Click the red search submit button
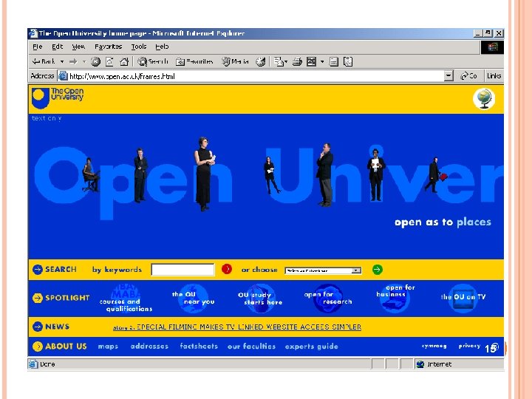Viewport: 532px width, 399px height. 227,269
